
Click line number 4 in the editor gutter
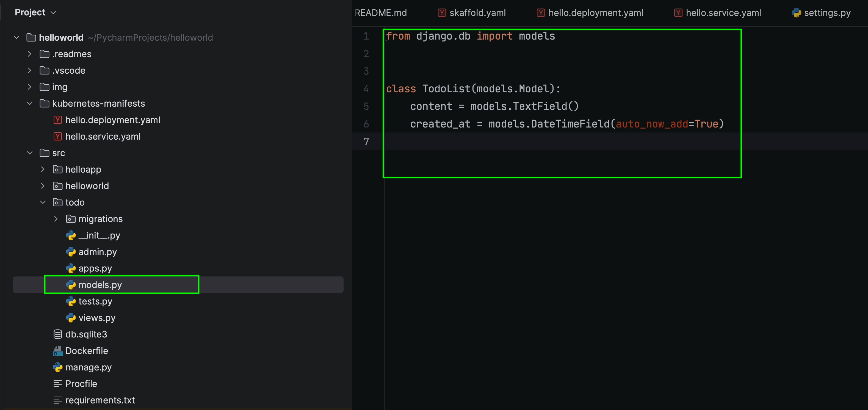pos(366,88)
